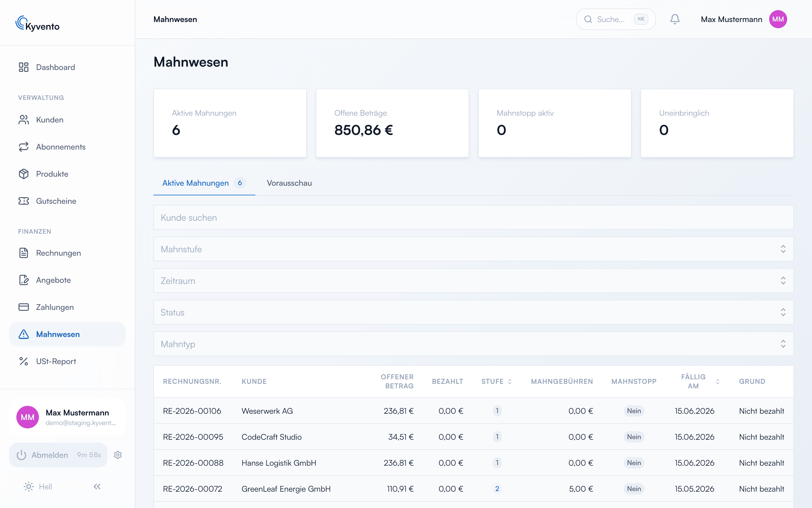Click the Abonnements repeat icon

23,147
